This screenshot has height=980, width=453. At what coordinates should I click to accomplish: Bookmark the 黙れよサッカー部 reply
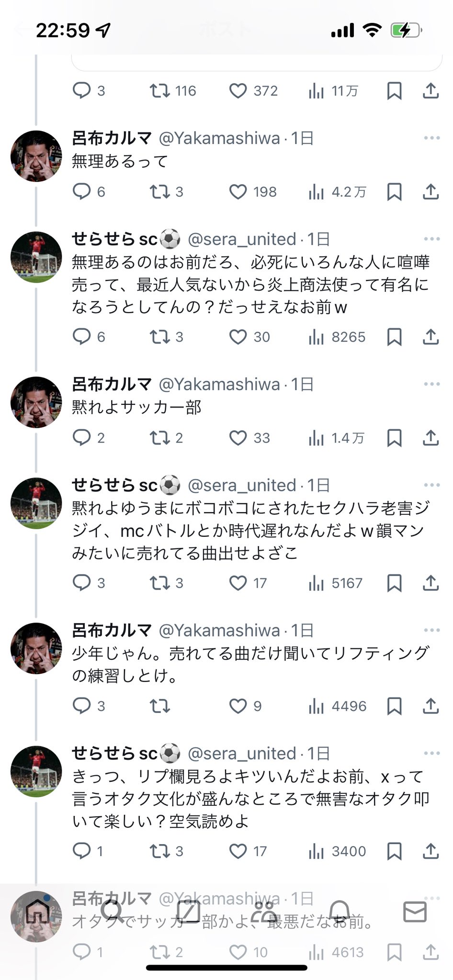[x=394, y=438]
